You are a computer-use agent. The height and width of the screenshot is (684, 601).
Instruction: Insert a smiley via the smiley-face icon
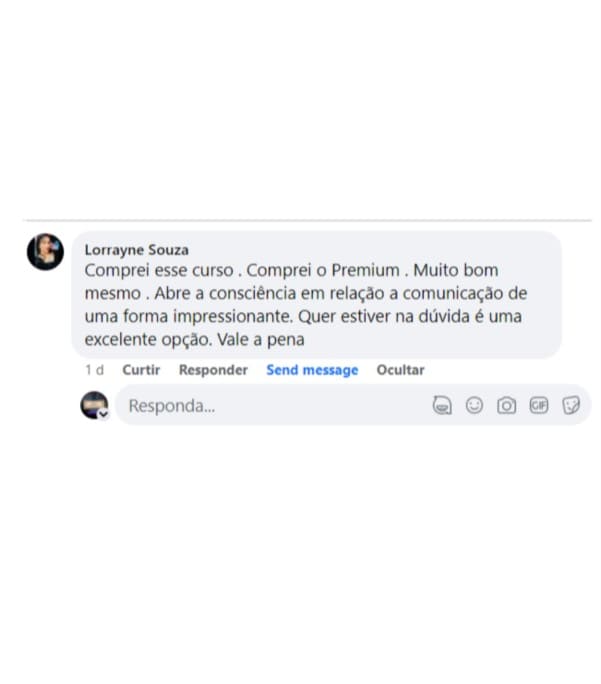point(474,405)
